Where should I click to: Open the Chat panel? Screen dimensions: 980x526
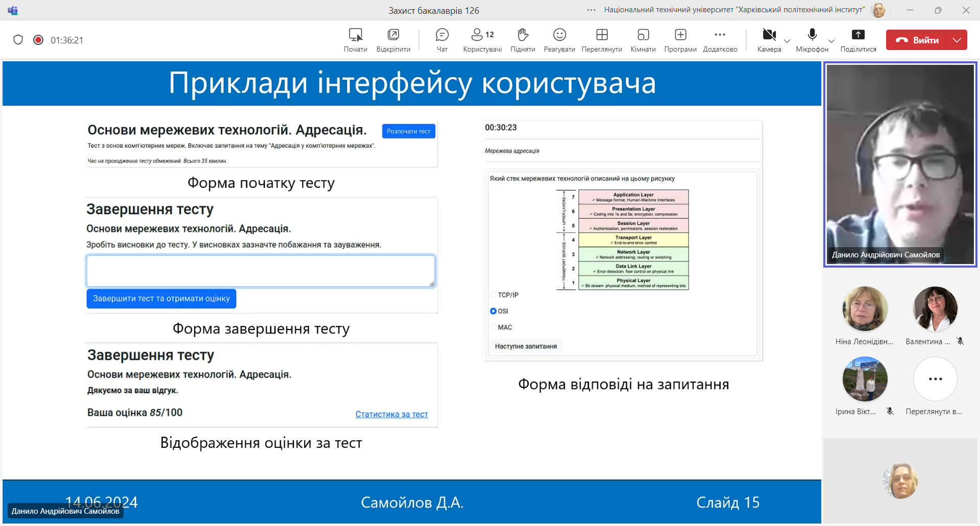click(442, 40)
